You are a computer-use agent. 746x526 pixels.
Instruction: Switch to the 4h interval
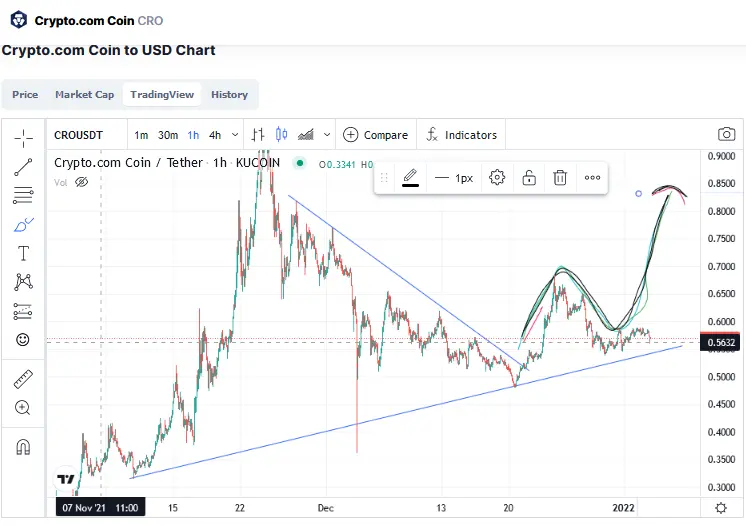point(215,135)
